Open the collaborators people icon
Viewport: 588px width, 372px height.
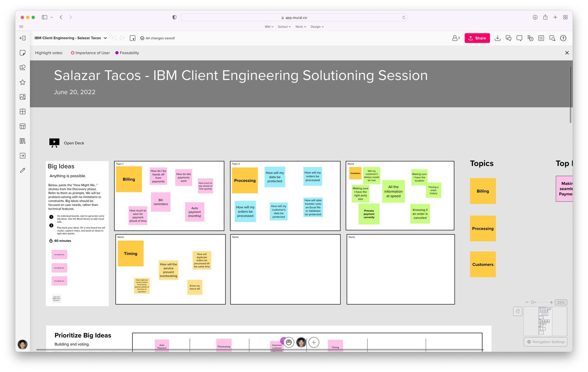pos(456,38)
